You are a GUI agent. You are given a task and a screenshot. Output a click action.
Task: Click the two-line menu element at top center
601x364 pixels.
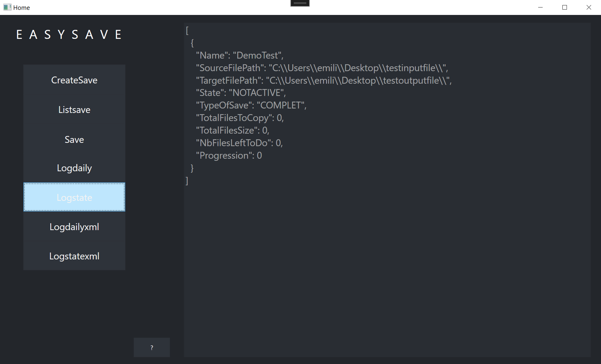click(x=299, y=2)
